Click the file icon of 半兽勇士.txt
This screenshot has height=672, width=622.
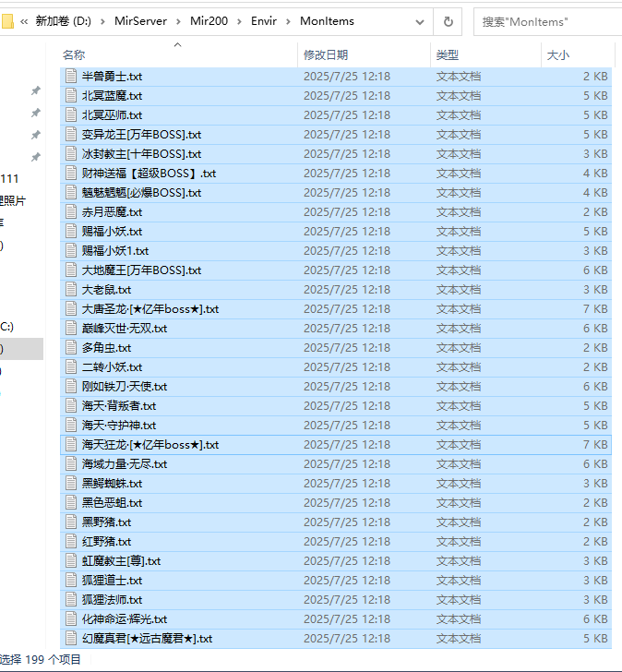(x=71, y=77)
